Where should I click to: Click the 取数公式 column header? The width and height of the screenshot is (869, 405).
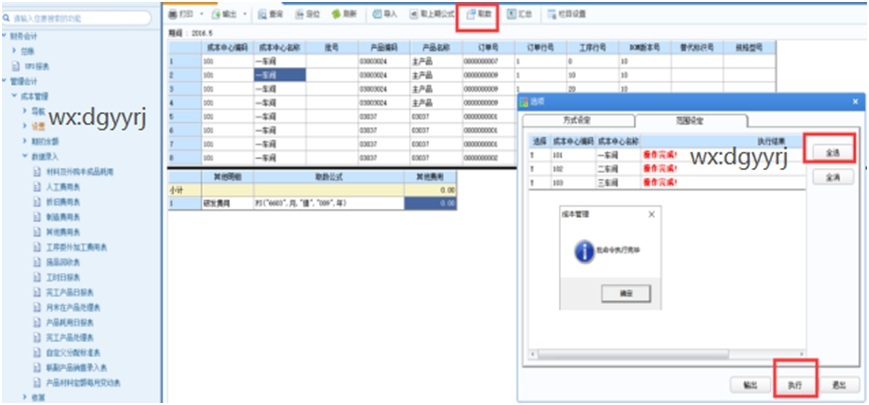tap(329, 177)
